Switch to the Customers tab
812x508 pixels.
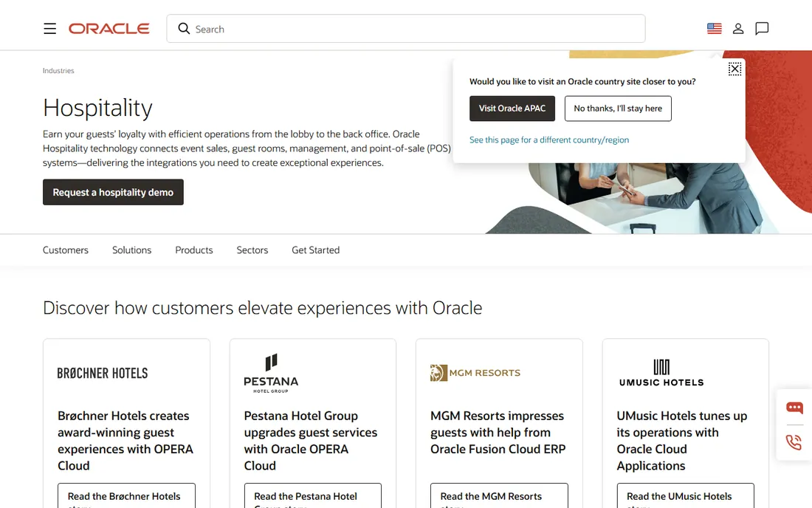coord(65,250)
